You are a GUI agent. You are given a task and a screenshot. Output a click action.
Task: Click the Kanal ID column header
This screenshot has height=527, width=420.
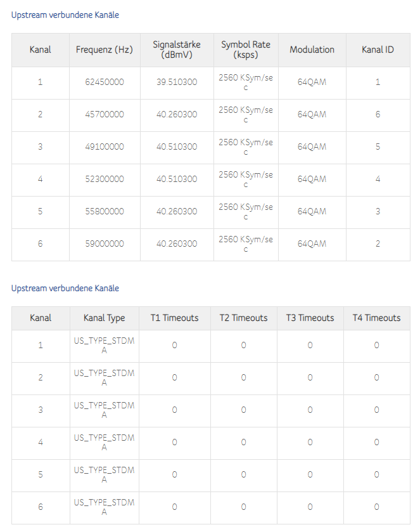[x=378, y=49]
